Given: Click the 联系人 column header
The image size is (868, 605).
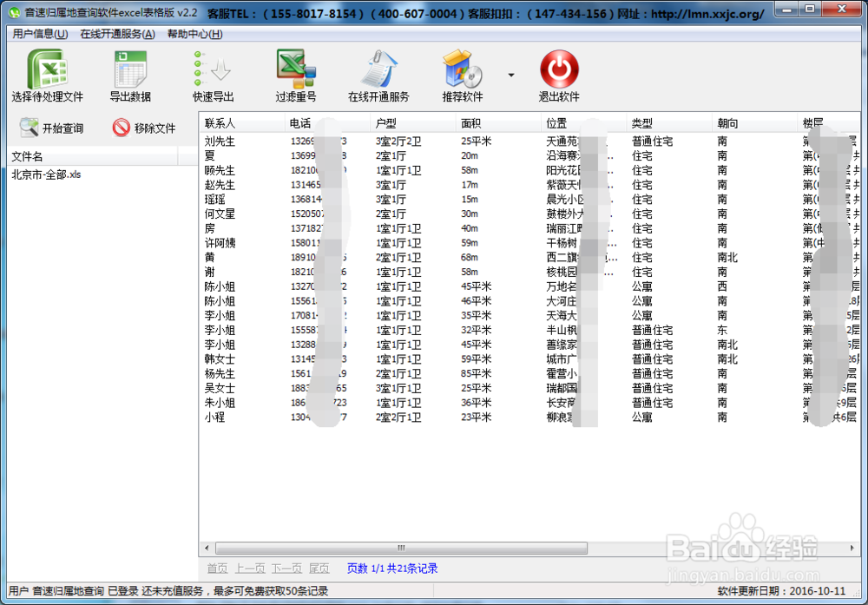Looking at the screenshot, I should tap(240, 123).
